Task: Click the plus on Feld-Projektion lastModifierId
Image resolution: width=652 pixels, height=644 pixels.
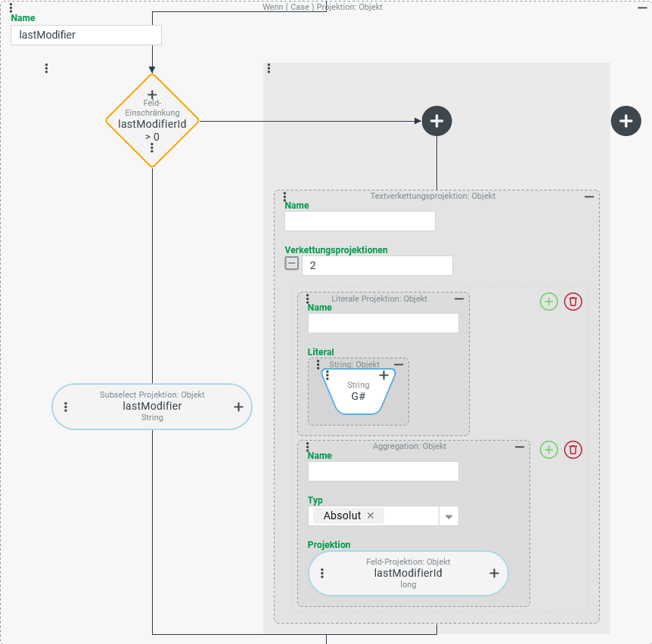Action: pyautogui.click(x=495, y=573)
